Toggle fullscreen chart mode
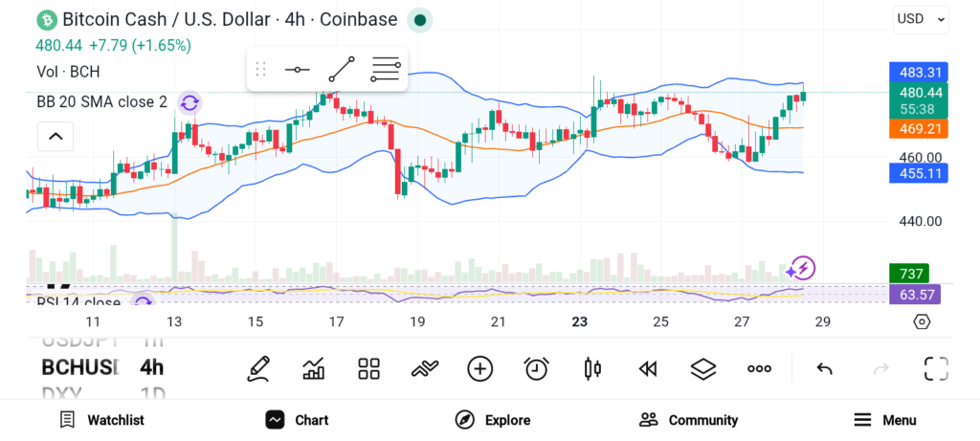The image size is (980, 441). (x=936, y=368)
